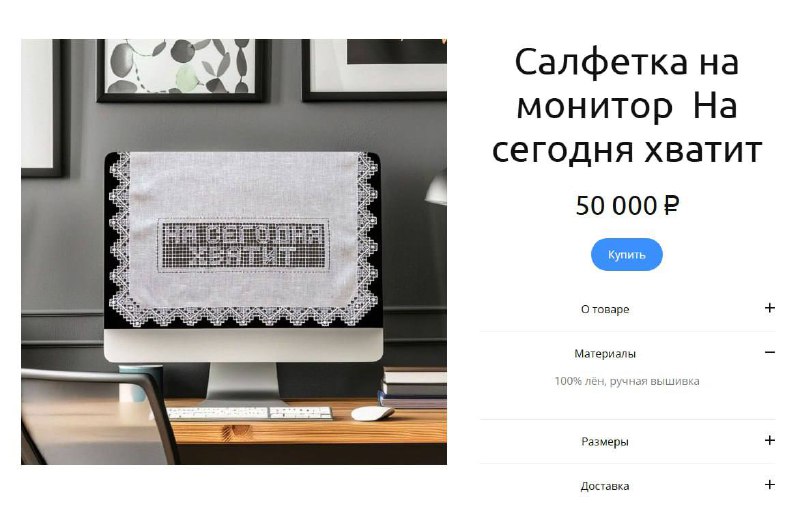Viewport: 800px width, 520px height.
Task: Click the white mouse in the product photo
Action: tap(372, 413)
